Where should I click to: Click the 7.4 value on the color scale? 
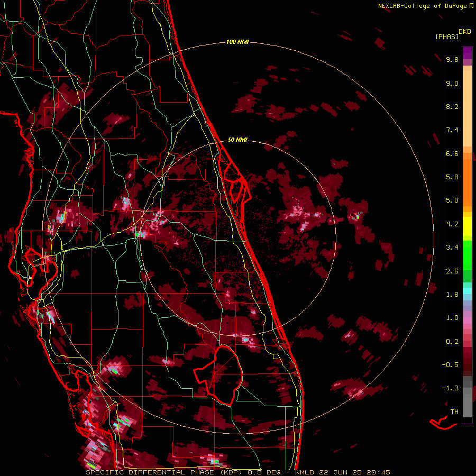pyautogui.click(x=452, y=130)
